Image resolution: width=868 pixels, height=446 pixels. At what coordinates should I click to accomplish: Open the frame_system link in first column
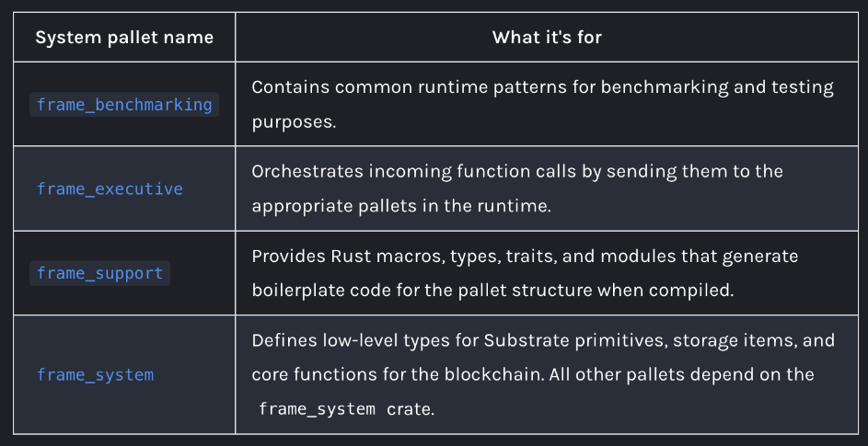tap(95, 375)
